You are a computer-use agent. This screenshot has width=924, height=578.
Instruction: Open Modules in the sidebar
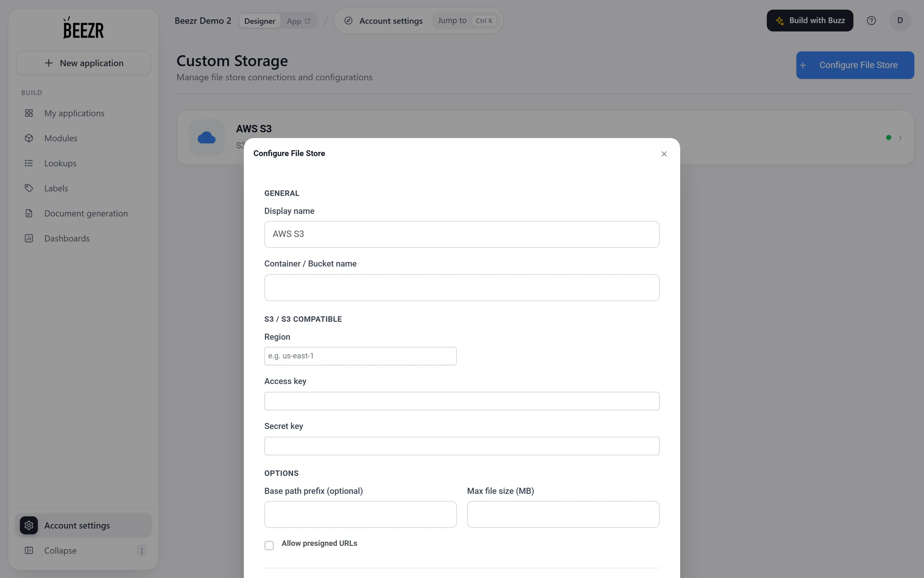tap(83, 138)
